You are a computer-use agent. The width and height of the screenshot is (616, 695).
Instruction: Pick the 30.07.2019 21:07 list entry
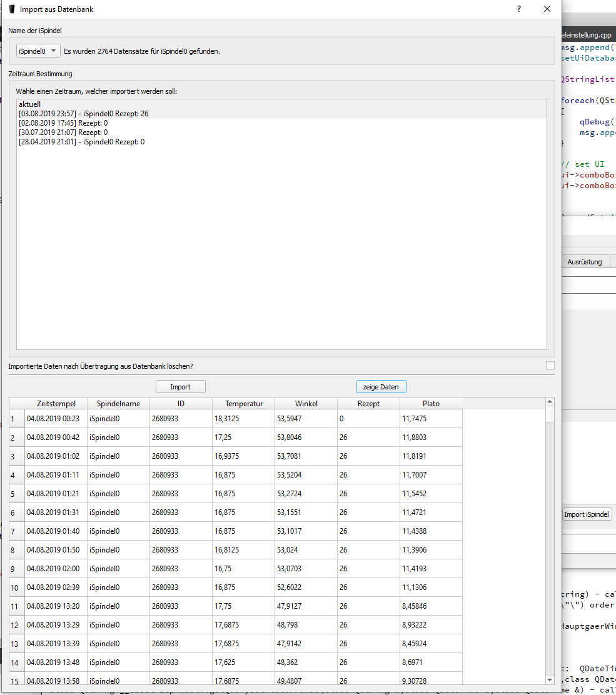click(x=63, y=132)
